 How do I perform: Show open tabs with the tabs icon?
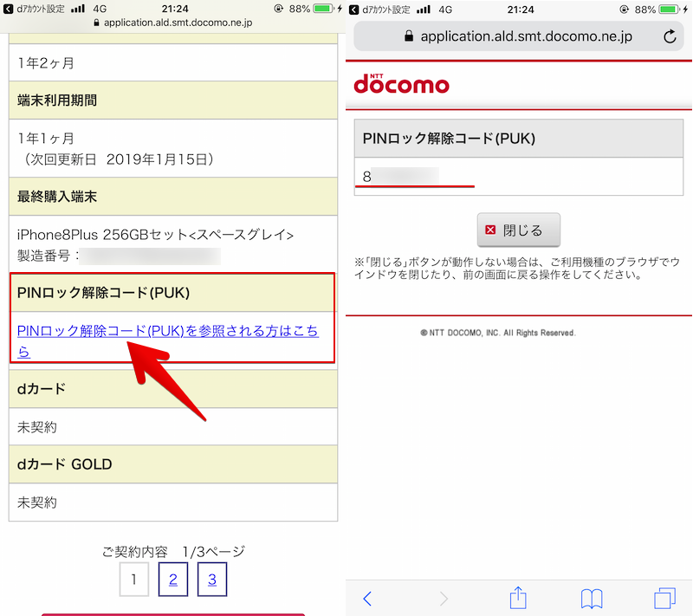click(664, 597)
